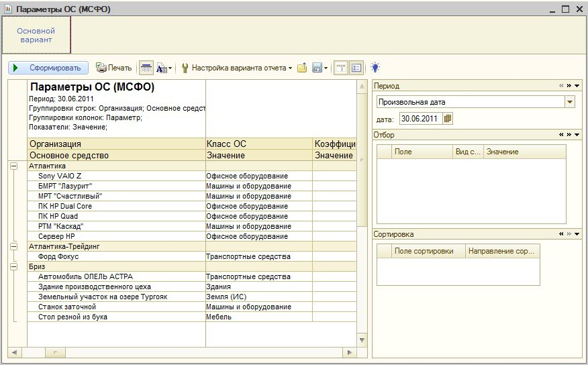Click the light bulb hint icon

[375, 68]
